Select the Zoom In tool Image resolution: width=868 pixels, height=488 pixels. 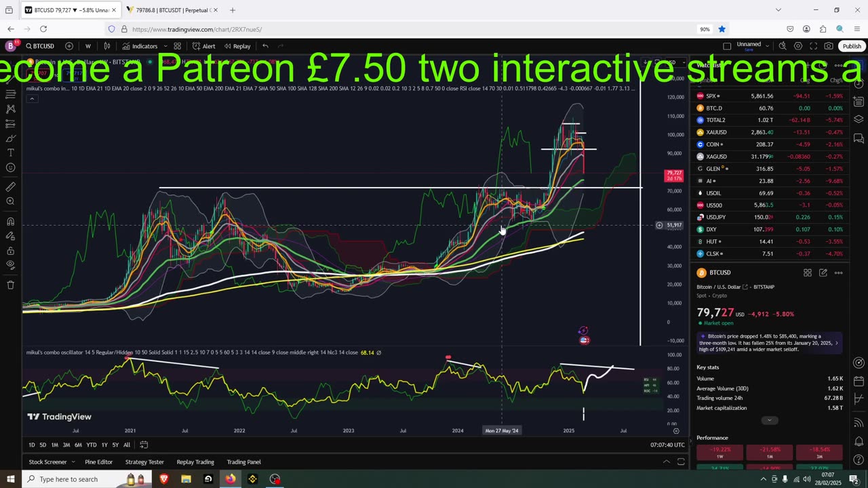10,202
